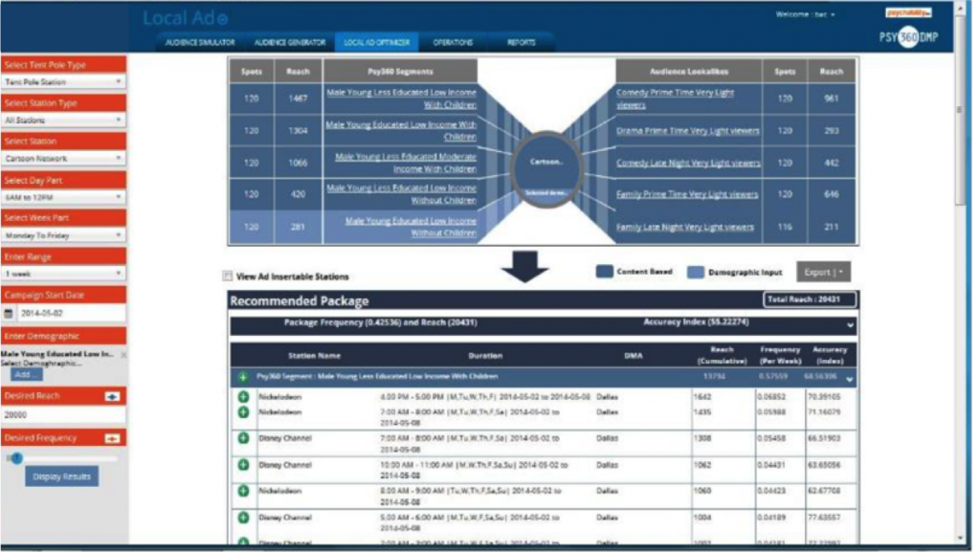Click the calendar icon for campaign start date
Viewport: 980px width, 552px height.
pos(9,314)
